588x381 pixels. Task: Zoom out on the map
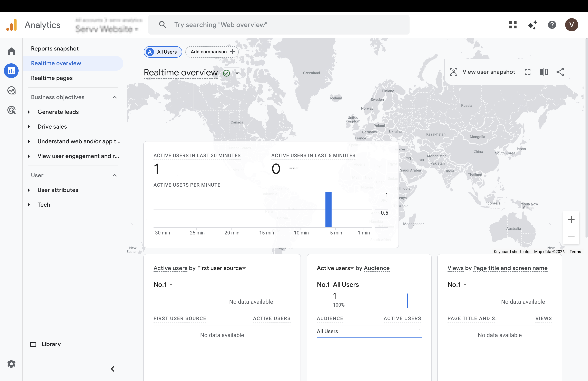(571, 236)
